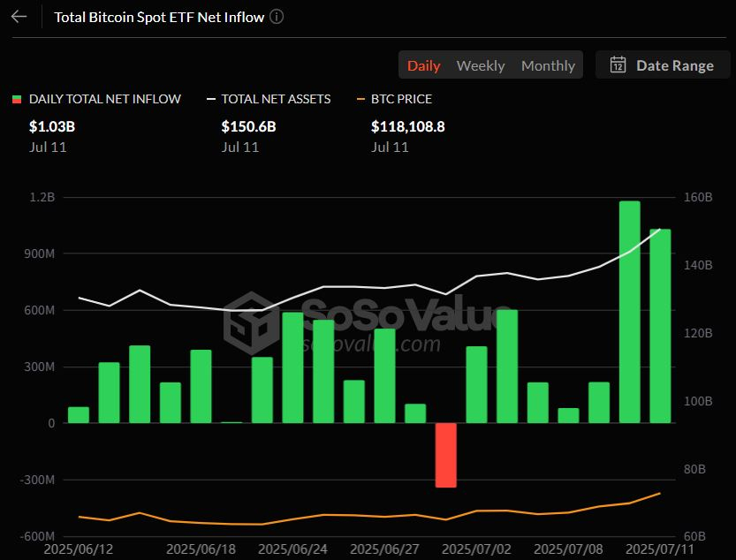Click the white line marker for Total Net Assets
The width and height of the screenshot is (736, 560).
pos(210,99)
